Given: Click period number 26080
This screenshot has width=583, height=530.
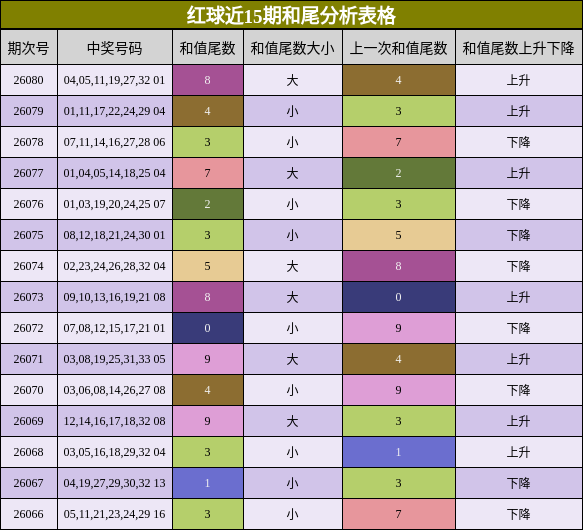Looking at the screenshot, I should tap(29, 80).
